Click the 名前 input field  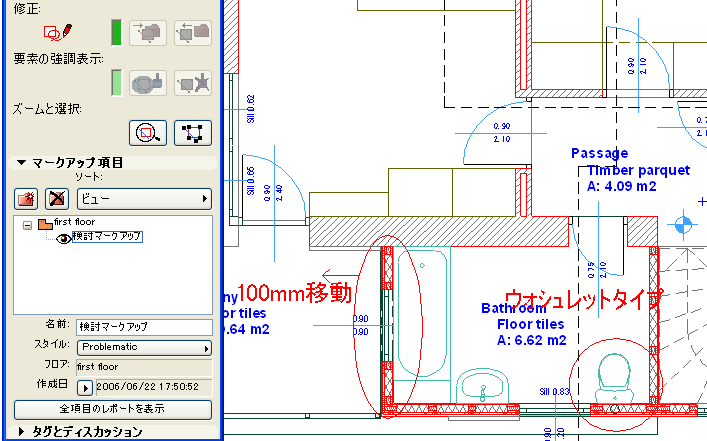coord(144,327)
